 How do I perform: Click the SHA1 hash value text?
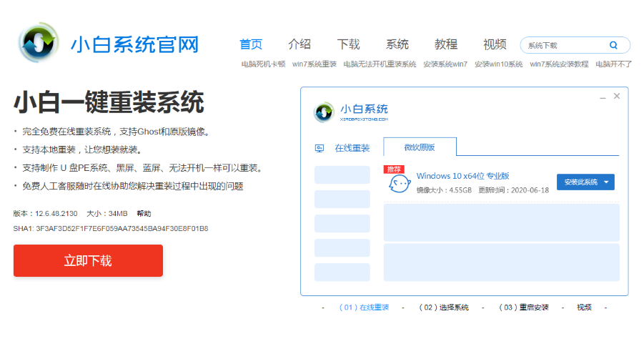[122, 228]
